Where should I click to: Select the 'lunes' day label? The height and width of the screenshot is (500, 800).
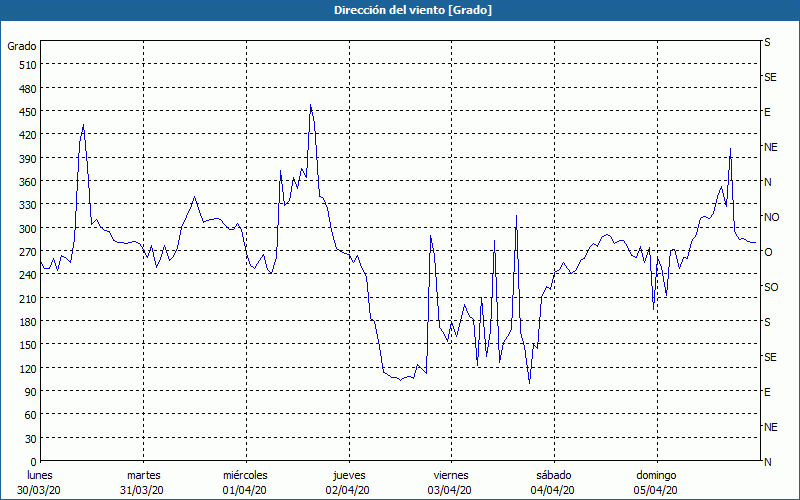pos(40,475)
